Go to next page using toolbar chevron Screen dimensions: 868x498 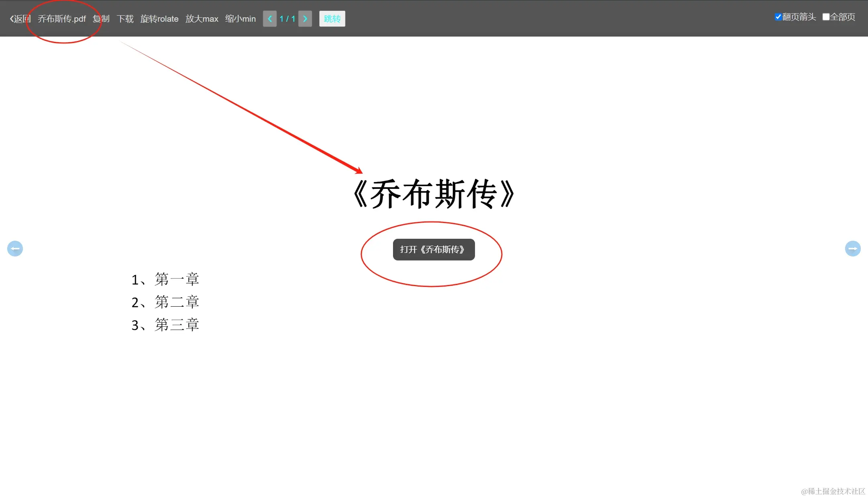point(305,19)
